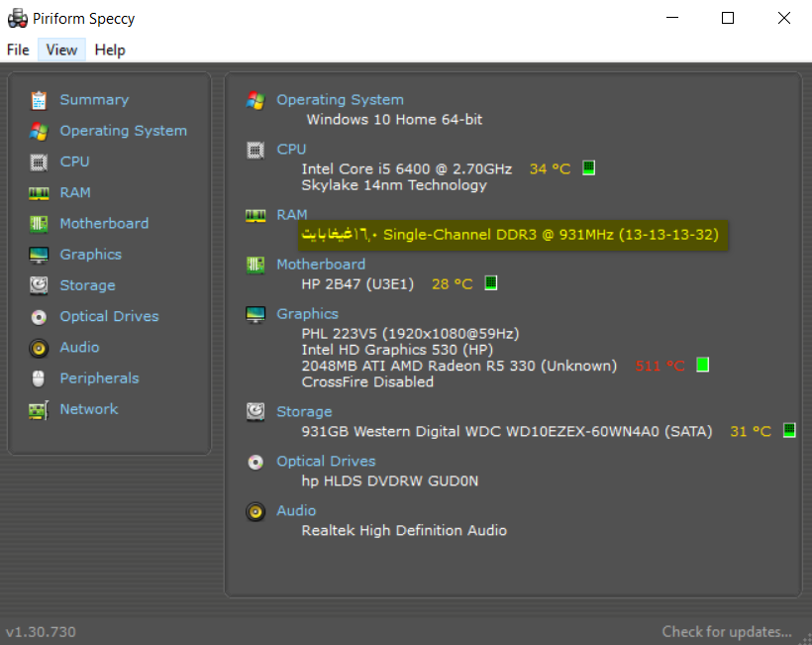The image size is (812, 645).
Task: Open Motherboard via its sidebar icon
Action: [x=39, y=224]
